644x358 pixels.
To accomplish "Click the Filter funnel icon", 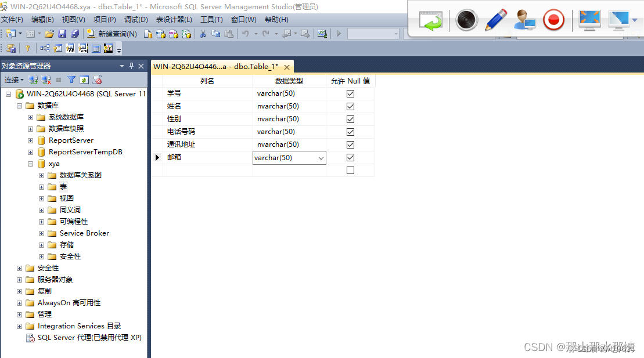I will [x=71, y=79].
